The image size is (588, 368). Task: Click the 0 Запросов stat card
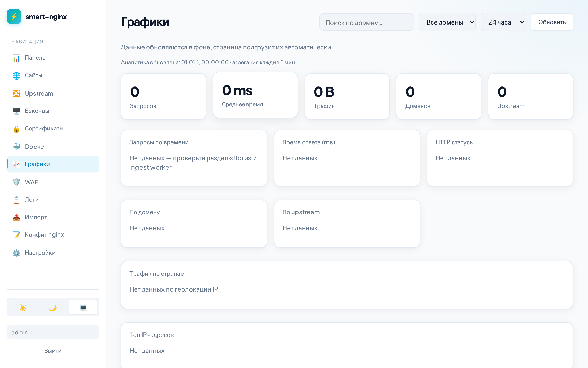(x=164, y=96)
